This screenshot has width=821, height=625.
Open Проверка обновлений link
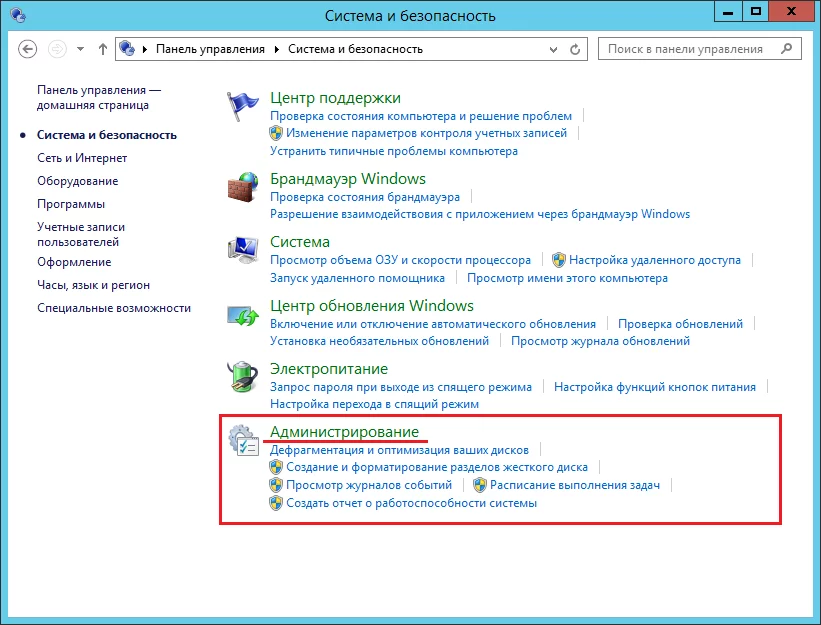click(680, 324)
